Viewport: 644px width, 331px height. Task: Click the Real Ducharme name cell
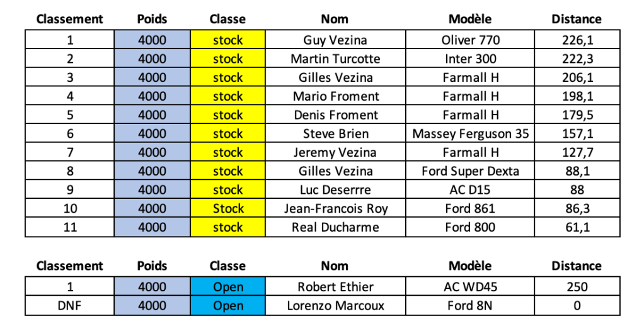335,227
